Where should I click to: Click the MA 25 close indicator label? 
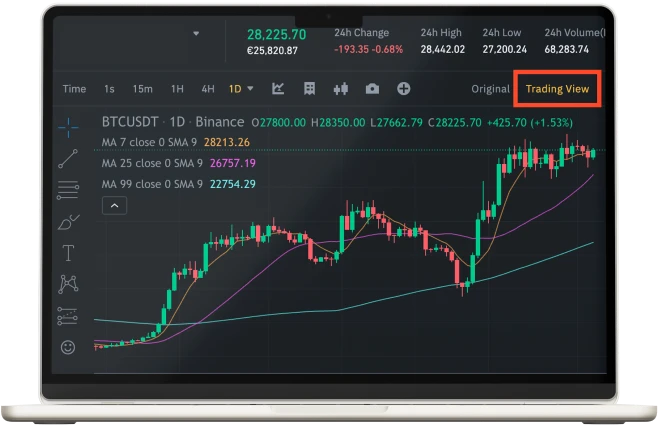[x=154, y=163]
